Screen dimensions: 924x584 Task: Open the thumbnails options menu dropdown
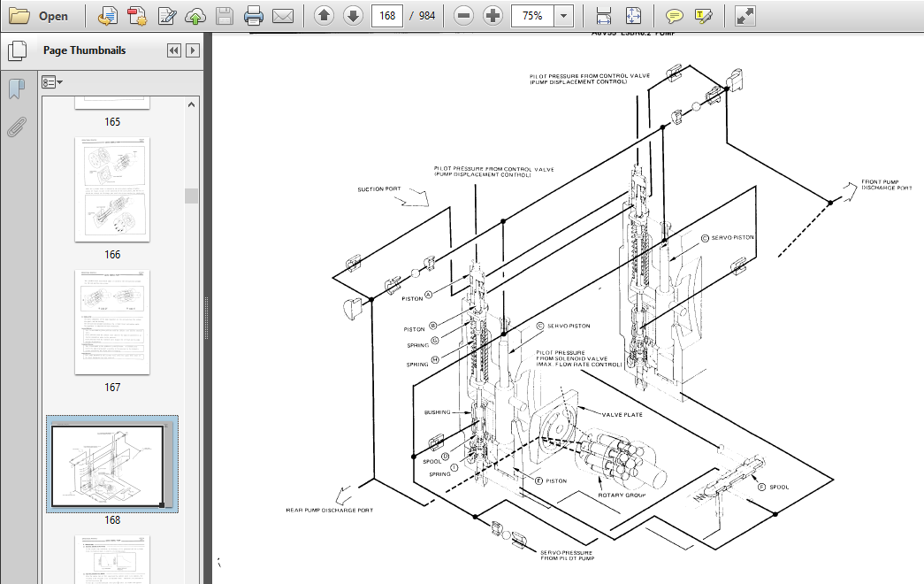(52, 82)
